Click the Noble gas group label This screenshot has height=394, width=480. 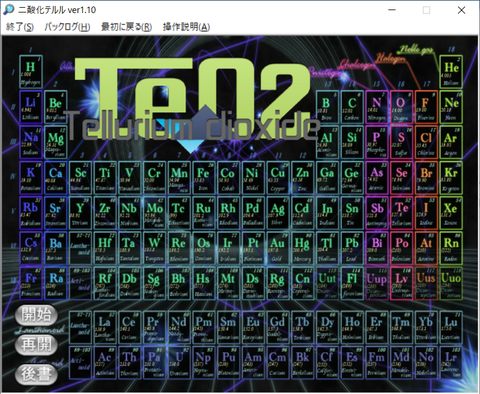(x=415, y=50)
